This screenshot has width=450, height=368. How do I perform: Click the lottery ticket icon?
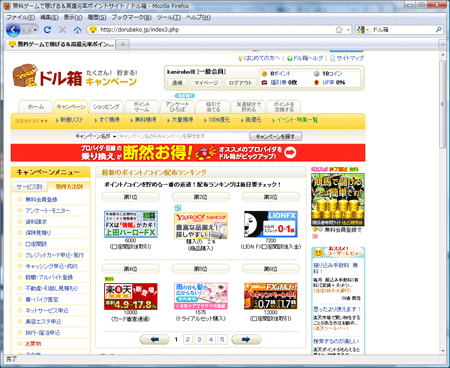point(264,82)
